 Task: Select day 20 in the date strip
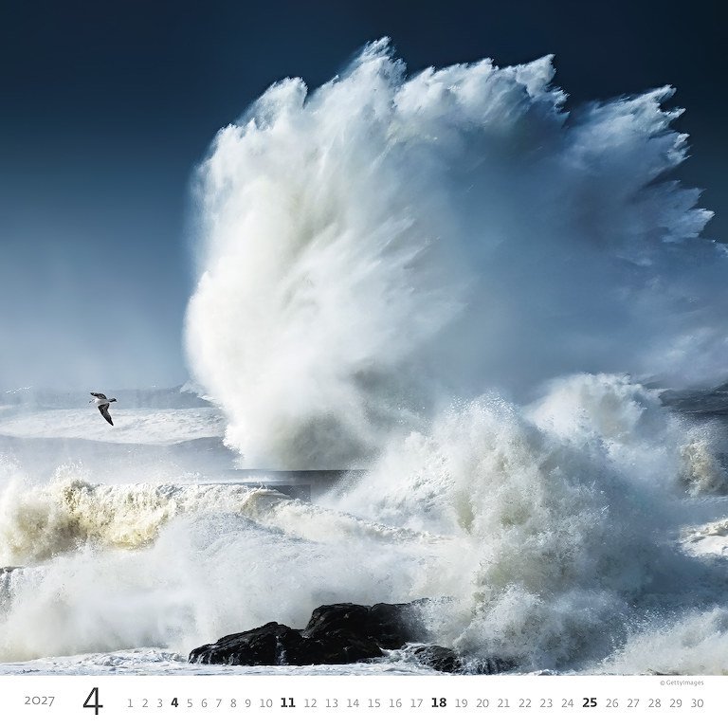click(482, 703)
